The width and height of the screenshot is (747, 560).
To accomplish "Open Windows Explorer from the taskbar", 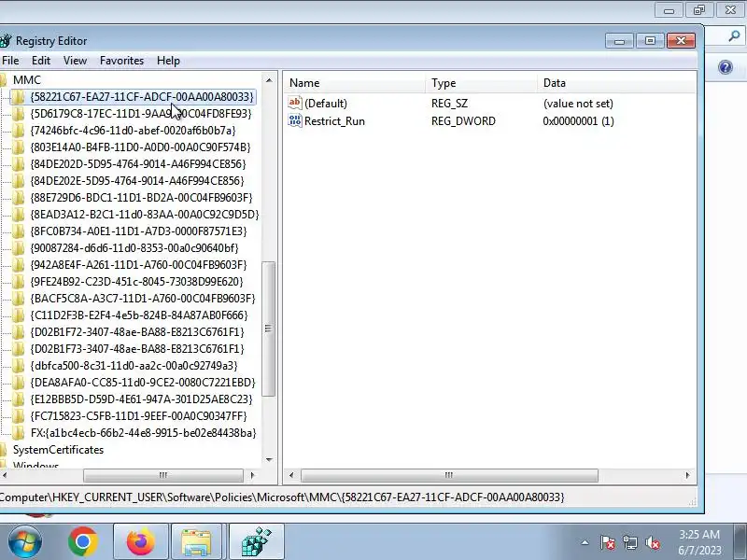I will (196, 542).
